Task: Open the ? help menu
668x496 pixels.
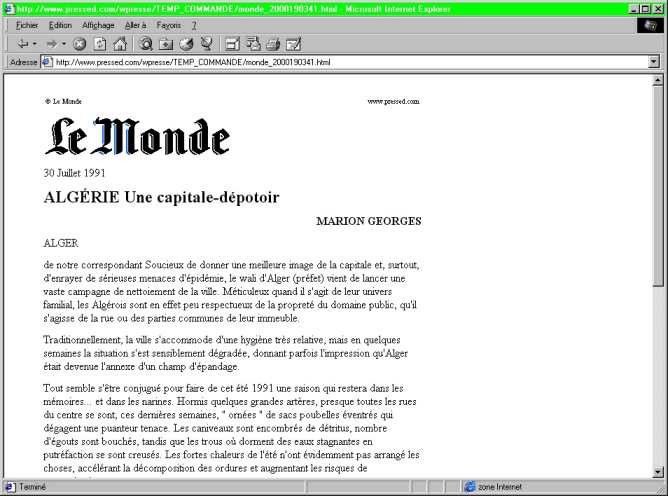Action: (x=194, y=26)
